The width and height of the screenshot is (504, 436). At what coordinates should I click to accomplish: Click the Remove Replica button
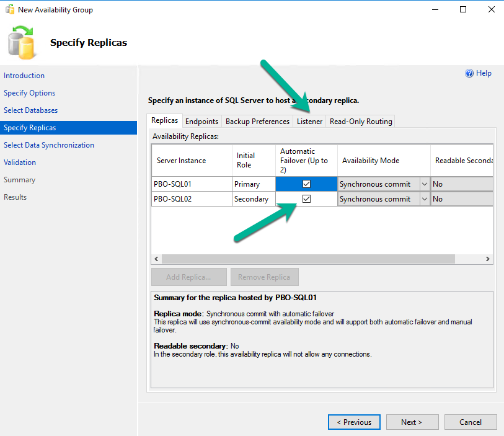click(x=264, y=277)
